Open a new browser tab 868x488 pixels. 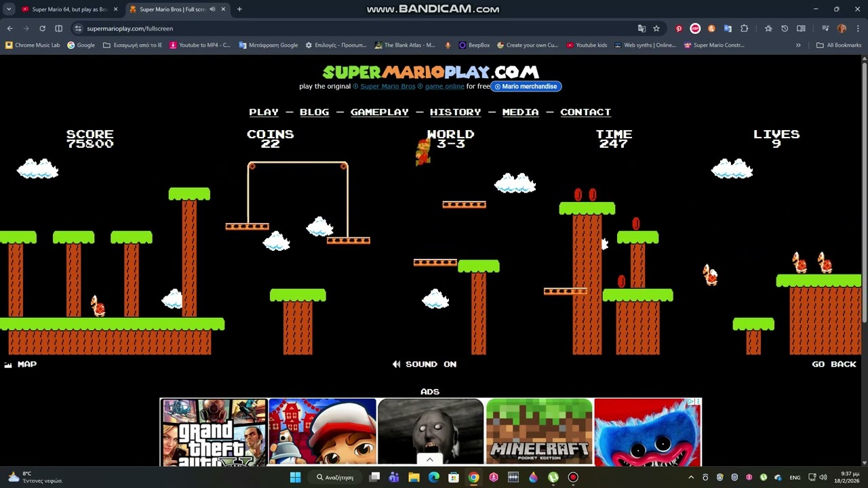pos(239,9)
